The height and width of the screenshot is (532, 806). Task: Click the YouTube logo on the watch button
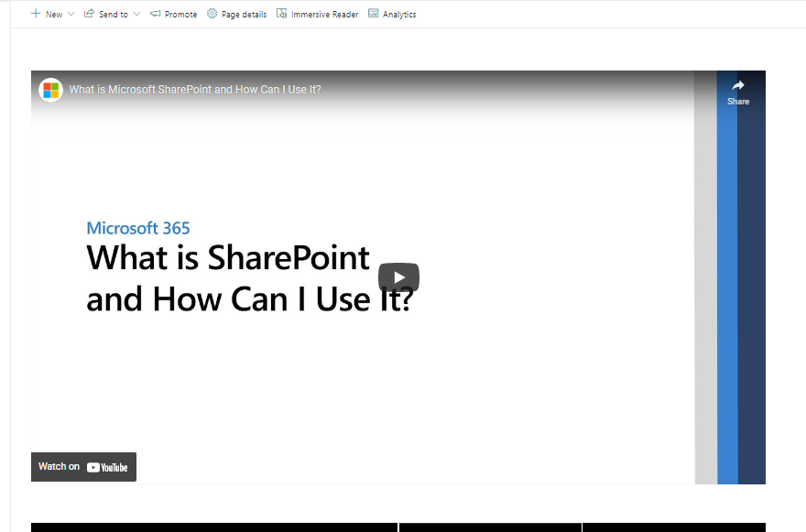(107, 467)
